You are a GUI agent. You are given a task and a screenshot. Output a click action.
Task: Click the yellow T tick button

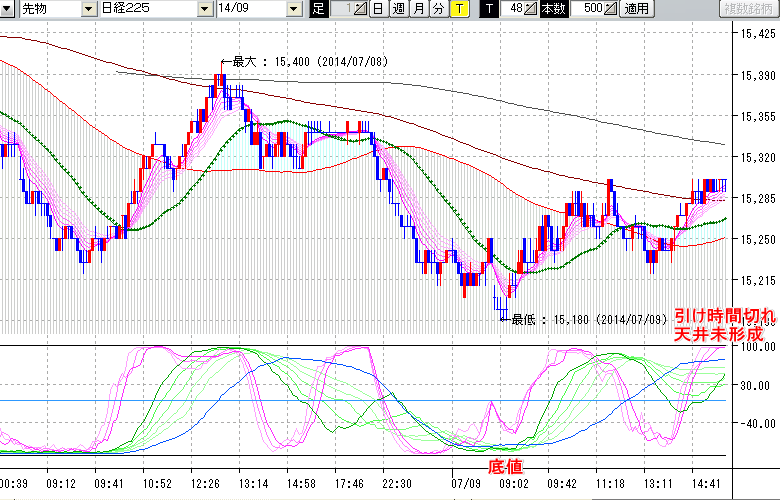(458, 9)
